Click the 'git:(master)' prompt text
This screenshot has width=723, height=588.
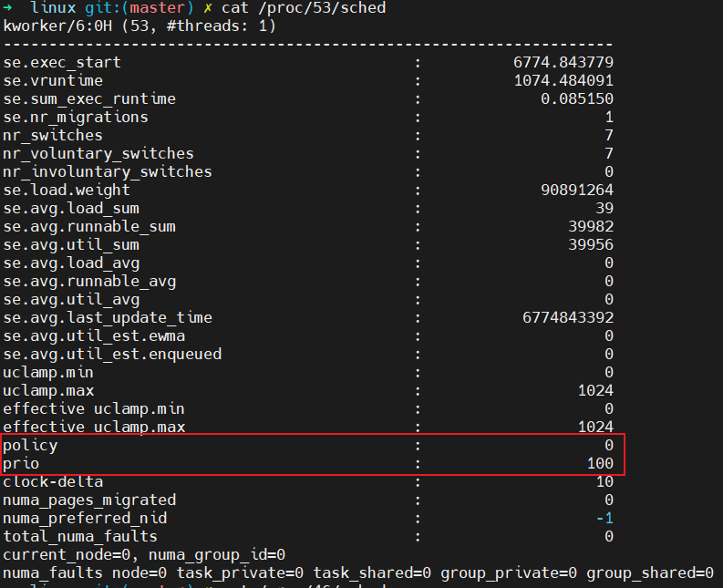tap(139, 8)
